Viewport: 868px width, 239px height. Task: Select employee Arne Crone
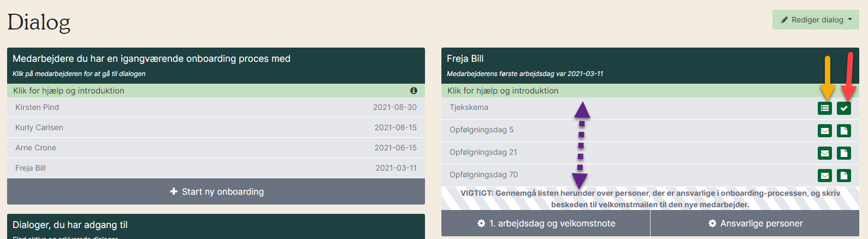pos(216,148)
